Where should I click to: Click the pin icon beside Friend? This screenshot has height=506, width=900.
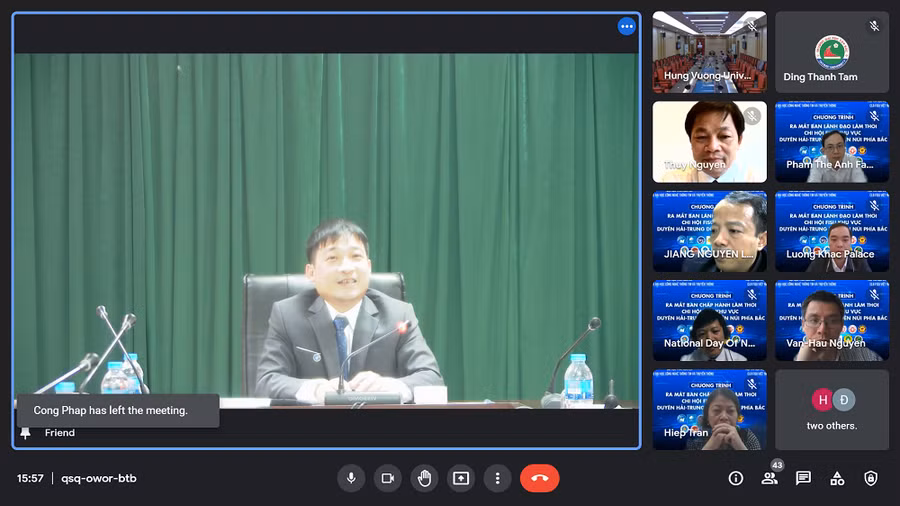(26, 433)
